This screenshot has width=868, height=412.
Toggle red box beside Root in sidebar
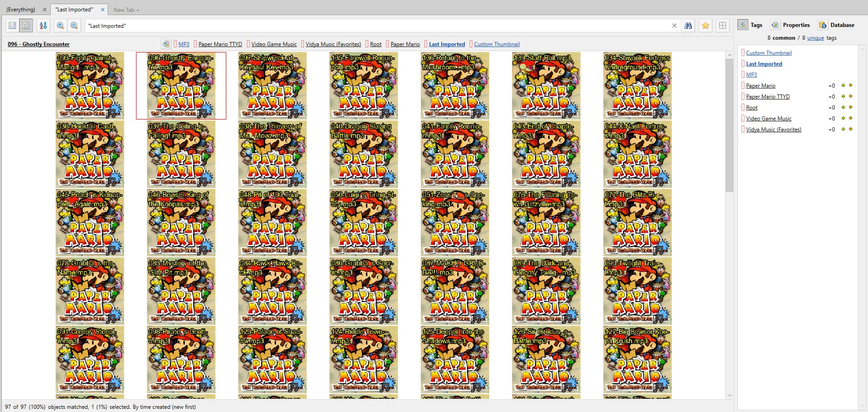point(743,108)
